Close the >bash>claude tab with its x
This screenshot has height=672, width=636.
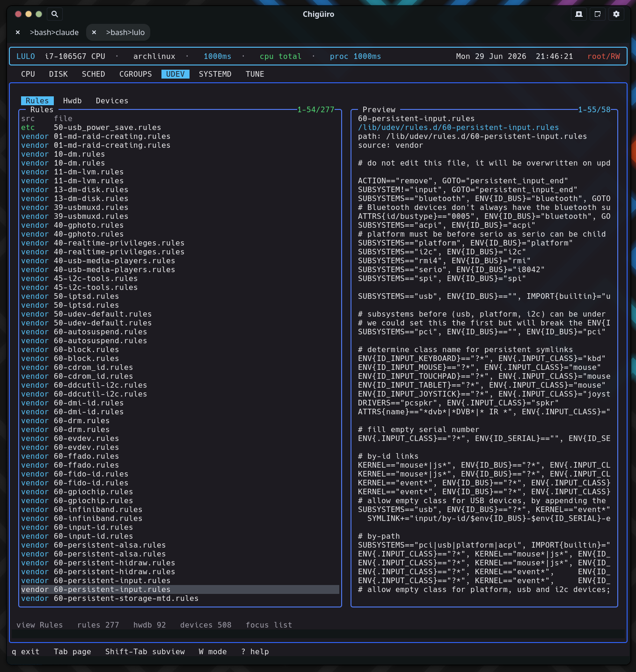coord(18,32)
